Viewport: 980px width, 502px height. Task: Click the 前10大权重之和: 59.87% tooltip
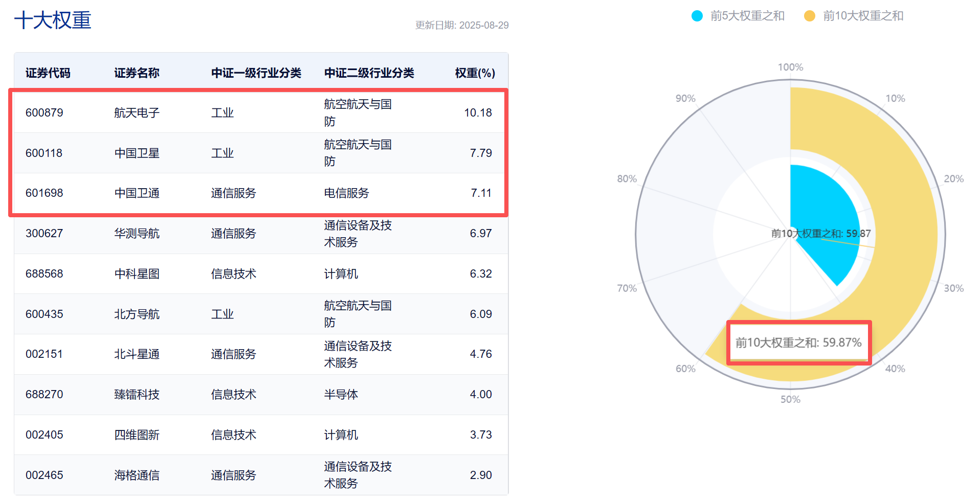click(x=798, y=343)
